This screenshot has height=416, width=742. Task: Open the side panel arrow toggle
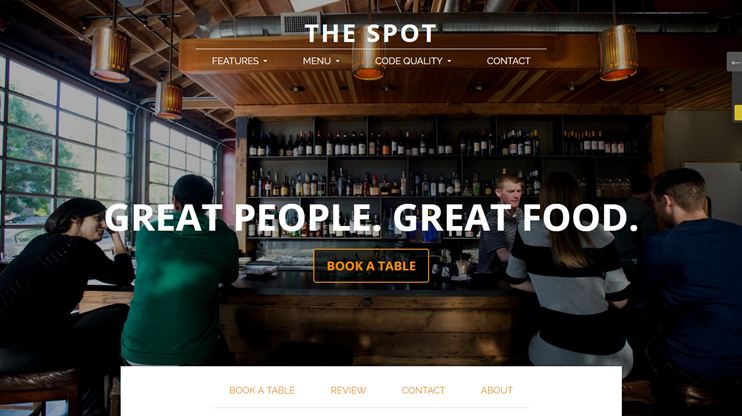pos(735,62)
